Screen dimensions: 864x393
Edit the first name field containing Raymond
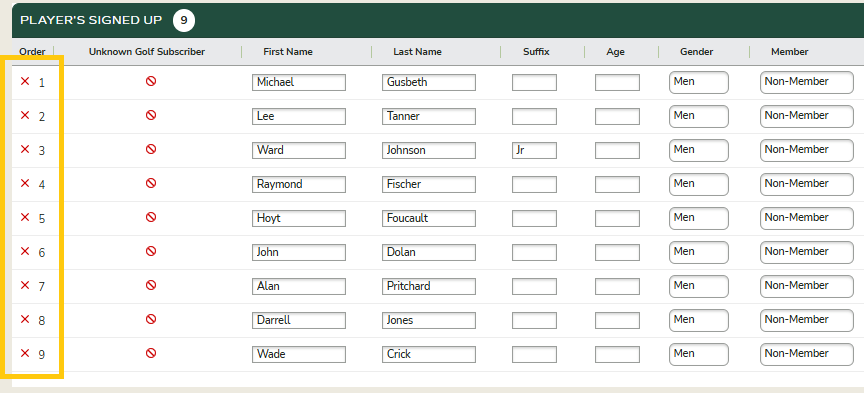click(x=299, y=184)
